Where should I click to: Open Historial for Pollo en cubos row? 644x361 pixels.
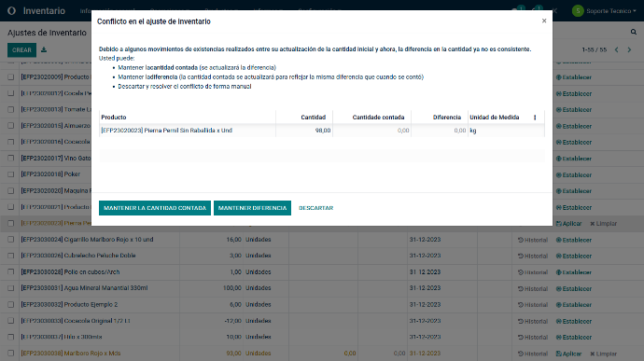[533, 272]
